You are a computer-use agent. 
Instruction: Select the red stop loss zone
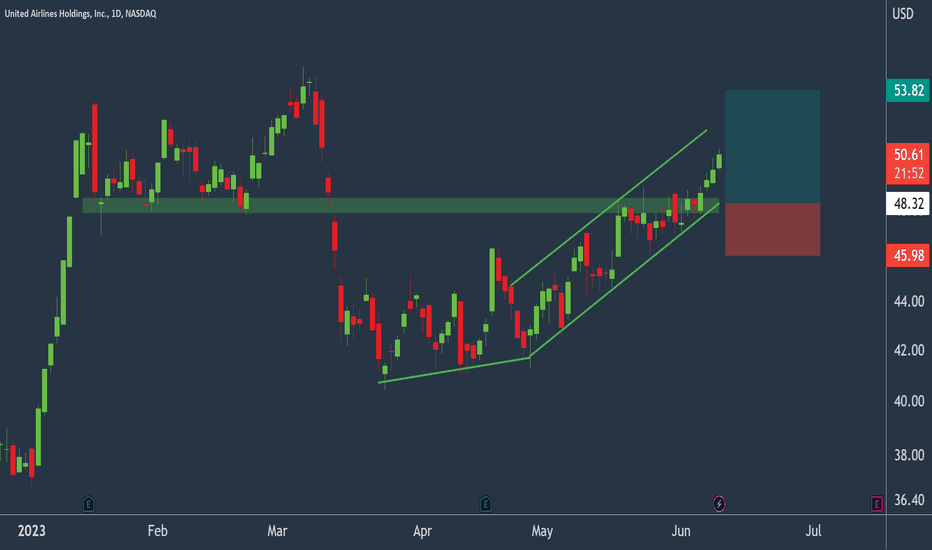pos(773,230)
